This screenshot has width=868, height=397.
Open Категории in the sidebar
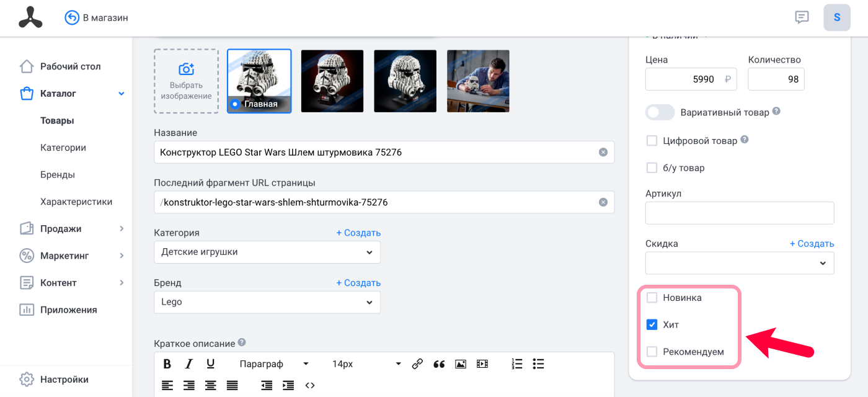(x=63, y=148)
